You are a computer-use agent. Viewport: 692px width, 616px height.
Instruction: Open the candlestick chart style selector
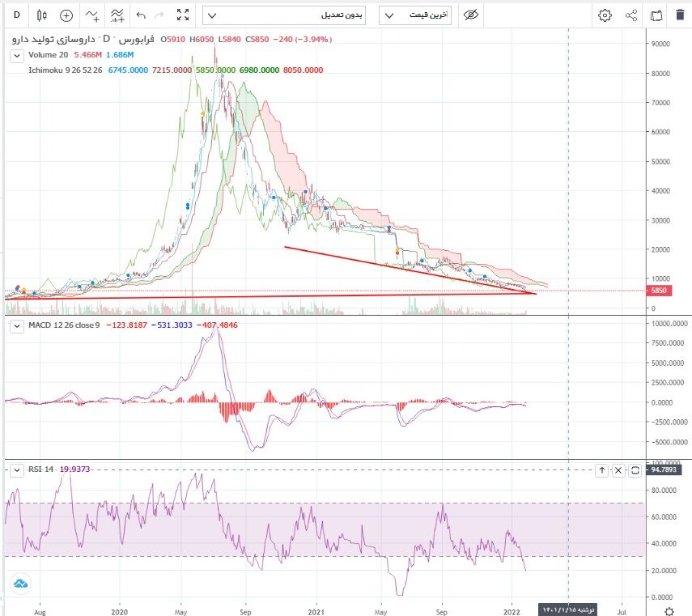[42, 15]
